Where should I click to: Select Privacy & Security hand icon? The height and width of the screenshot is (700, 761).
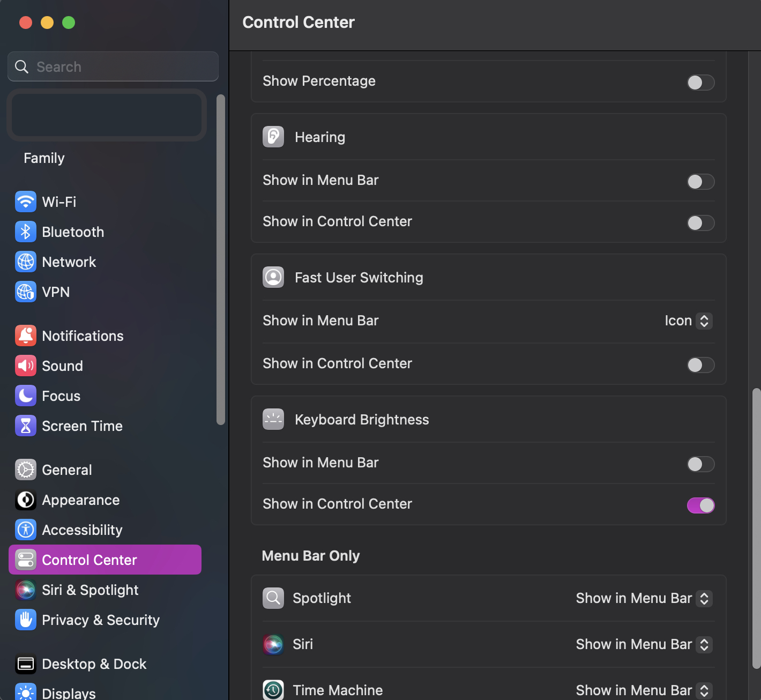[x=26, y=620]
